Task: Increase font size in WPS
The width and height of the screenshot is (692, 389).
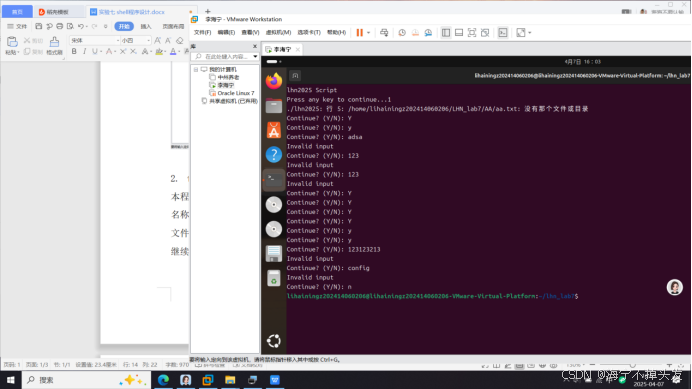Action: [158, 41]
